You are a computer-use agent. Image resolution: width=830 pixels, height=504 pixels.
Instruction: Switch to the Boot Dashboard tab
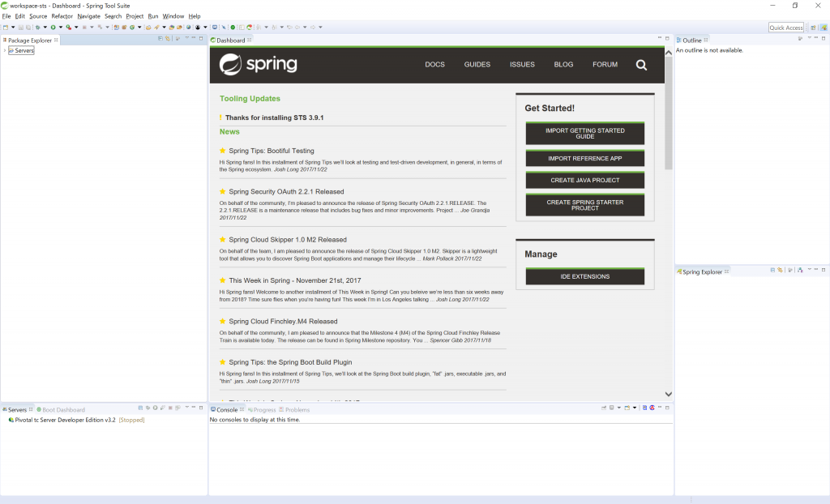point(63,410)
